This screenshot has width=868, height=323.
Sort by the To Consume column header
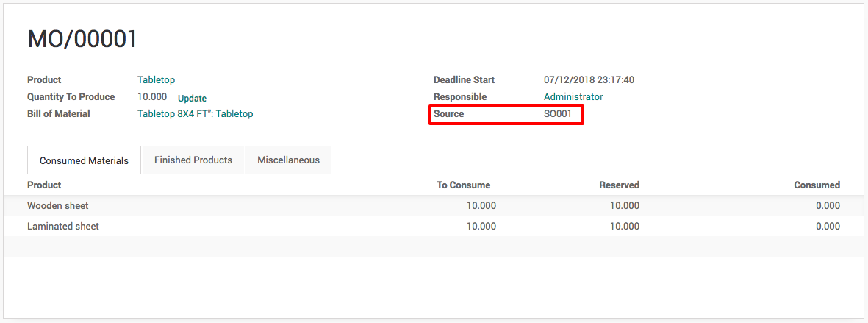point(463,185)
